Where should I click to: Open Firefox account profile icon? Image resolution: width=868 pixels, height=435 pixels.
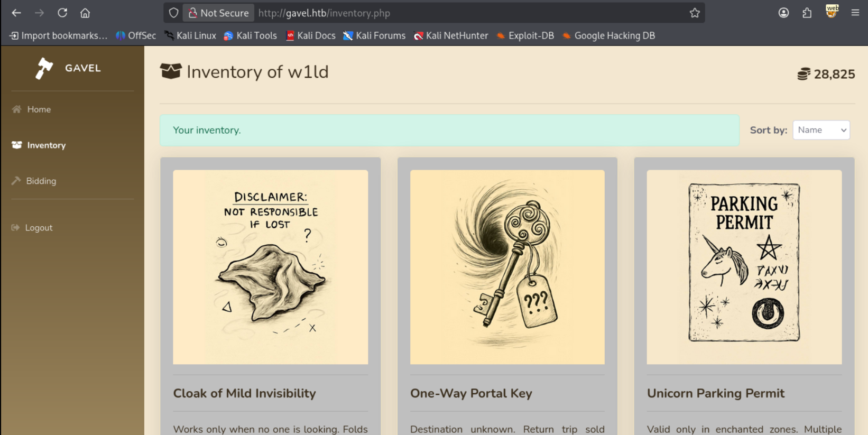pos(783,13)
